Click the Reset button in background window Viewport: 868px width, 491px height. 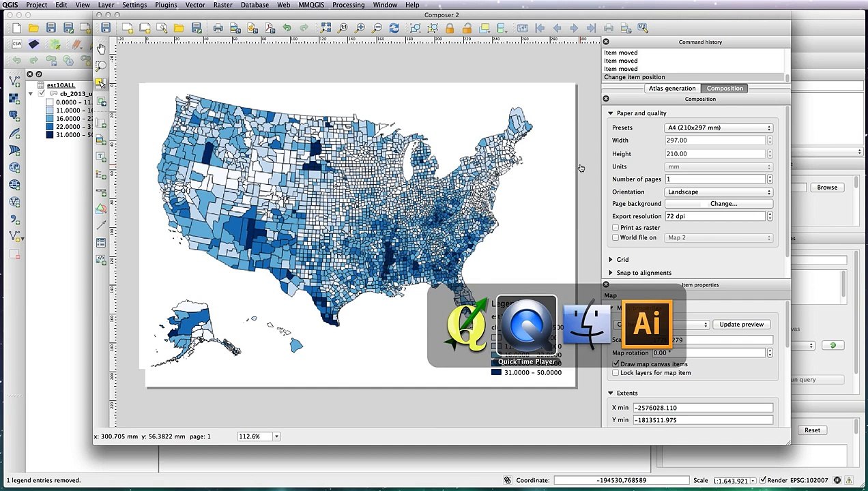[x=812, y=430]
